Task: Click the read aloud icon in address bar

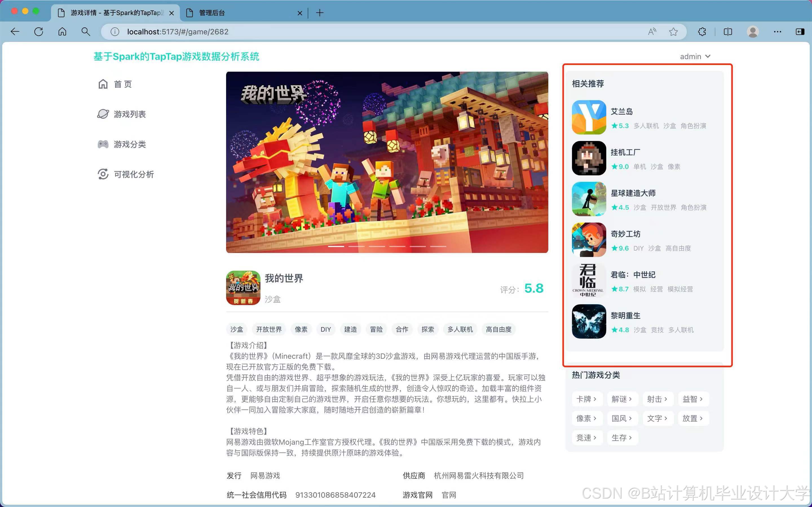Action: point(652,32)
